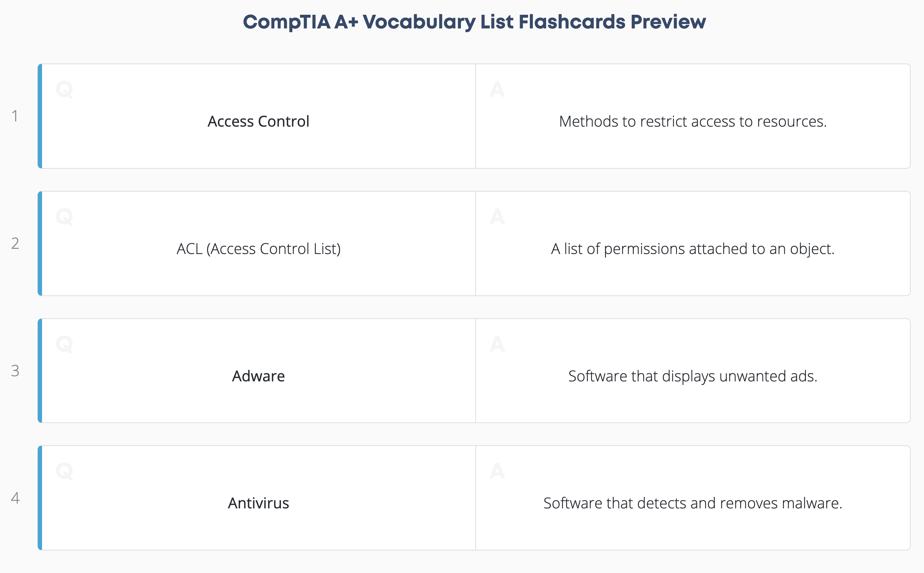Click the answer "Software that detects and removes malware."
The width and height of the screenshot is (924, 573).
[x=693, y=503]
